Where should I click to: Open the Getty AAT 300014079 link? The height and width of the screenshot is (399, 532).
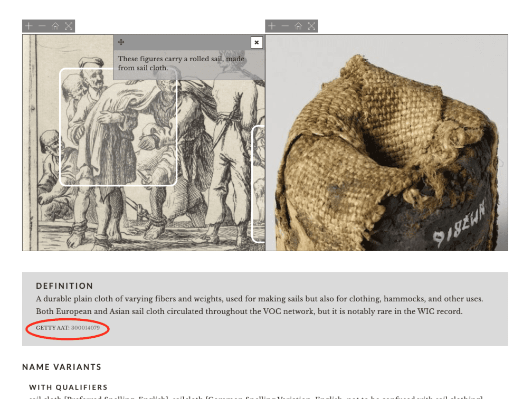tap(85, 328)
